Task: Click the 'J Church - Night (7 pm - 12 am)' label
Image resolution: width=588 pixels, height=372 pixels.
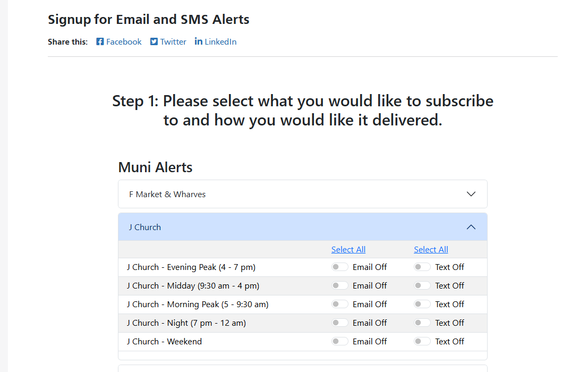Action: (x=186, y=323)
